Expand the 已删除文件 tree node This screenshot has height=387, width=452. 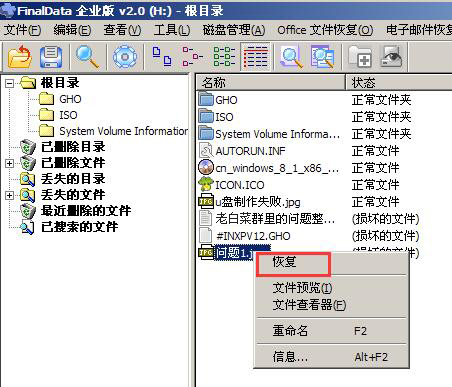[x=10, y=163]
